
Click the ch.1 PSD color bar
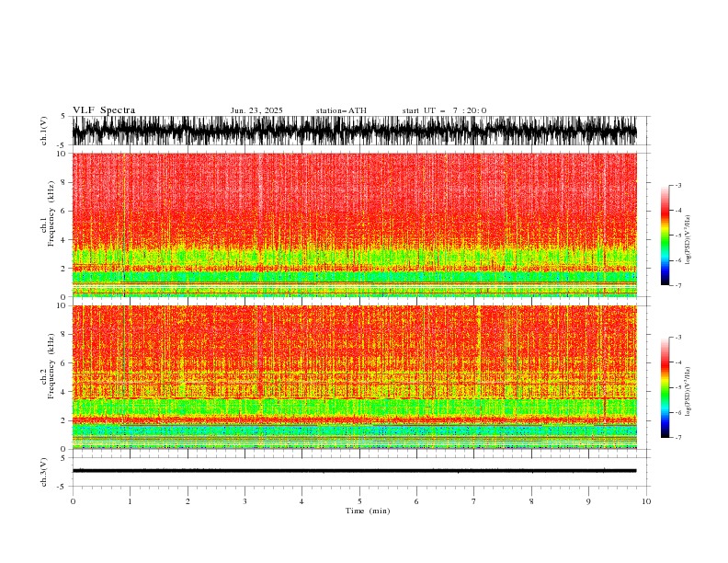(x=665, y=235)
